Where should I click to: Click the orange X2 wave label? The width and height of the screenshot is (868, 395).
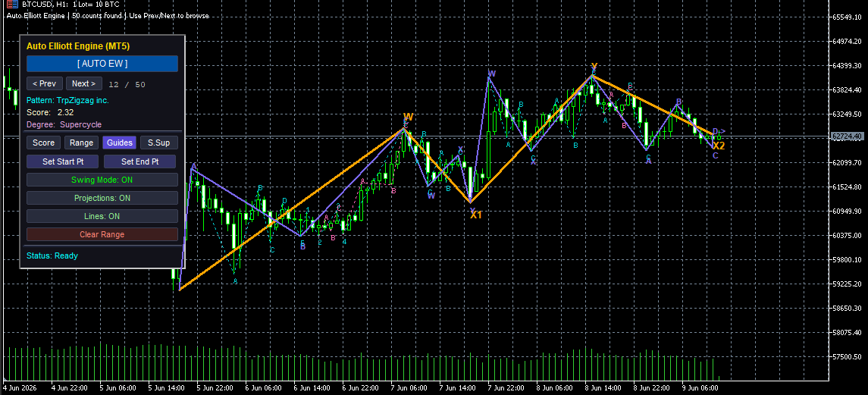pyautogui.click(x=719, y=146)
